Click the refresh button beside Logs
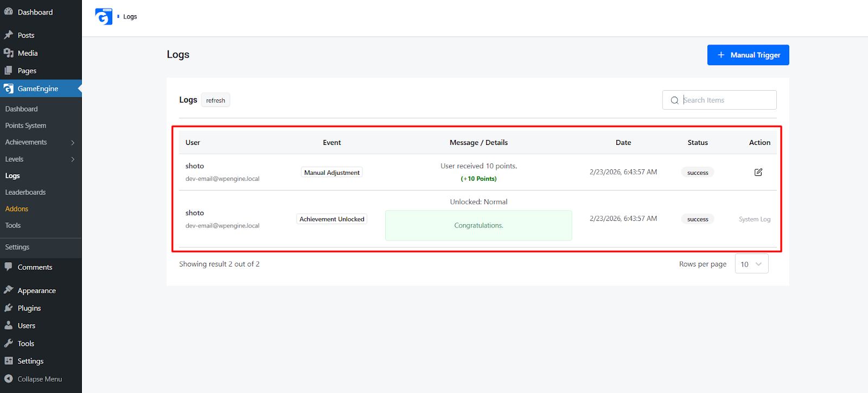Screen dimensions: 868x393 tap(215, 100)
